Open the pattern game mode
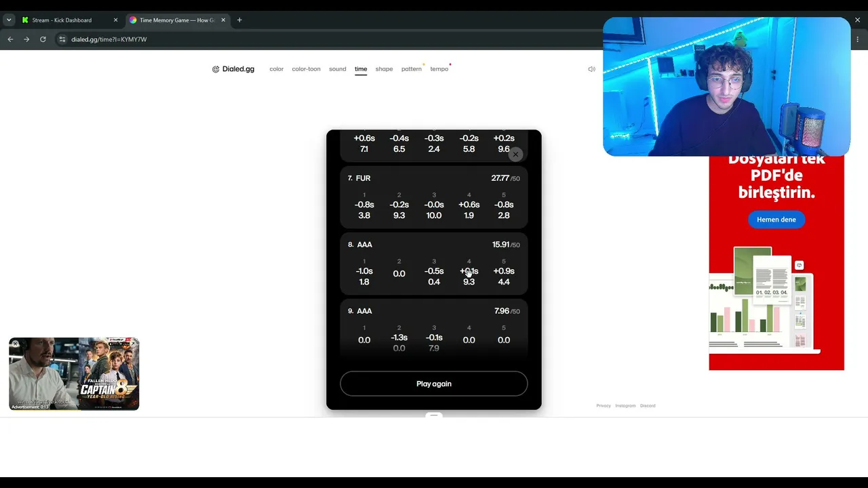The width and height of the screenshot is (868, 488). click(411, 69)
